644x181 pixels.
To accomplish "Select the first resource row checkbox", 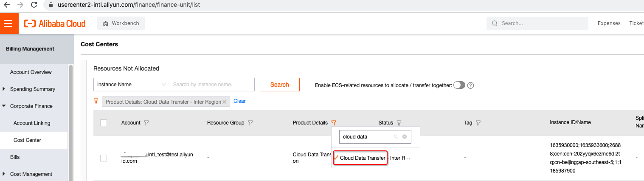I will (104, 158).
